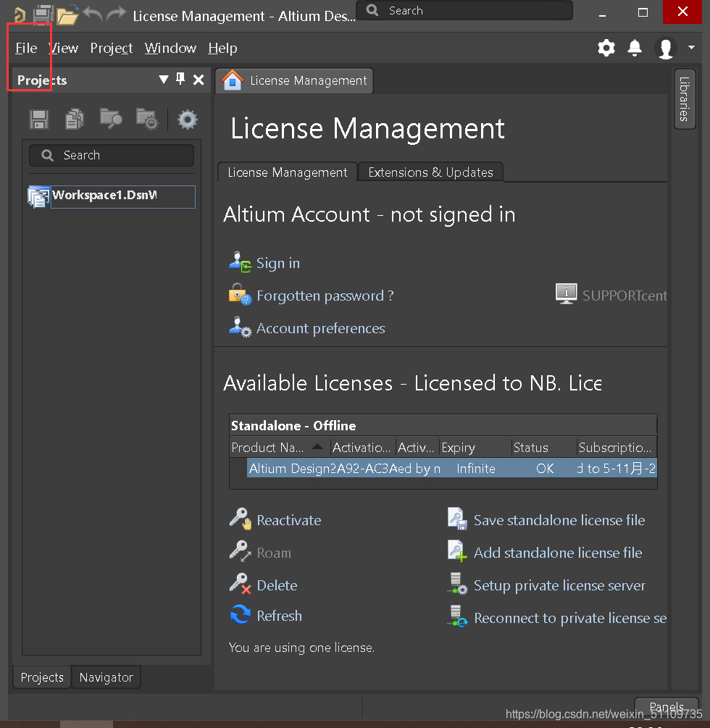Image resolution: width=710 pixels, height=728 pixels.
Task: Click the Delete license link
Action: click(x=277, y=585)
